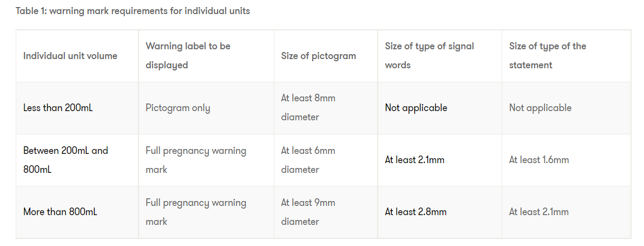The image size is (644, 246).
Task: Click the 'Size of type of signal words' header
Action: coord(429,55)
